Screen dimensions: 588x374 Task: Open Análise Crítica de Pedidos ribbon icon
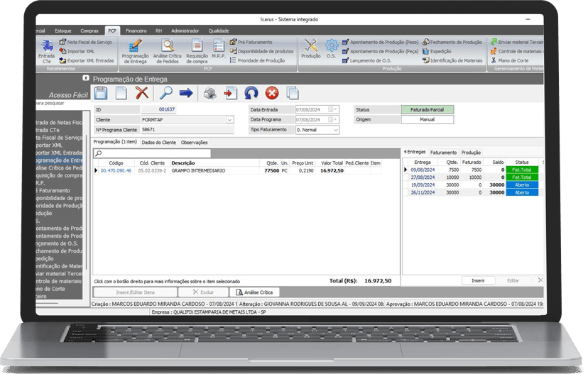click(x=168, y=51)
